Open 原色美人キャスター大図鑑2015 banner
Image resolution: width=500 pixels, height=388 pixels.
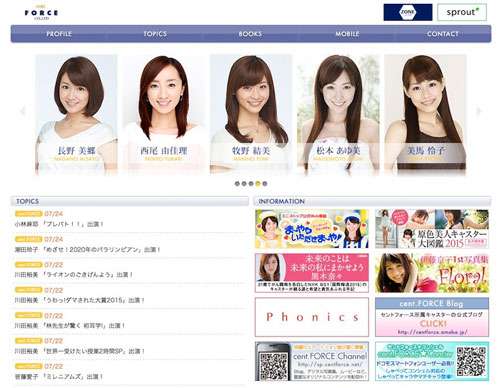point(432,229)
